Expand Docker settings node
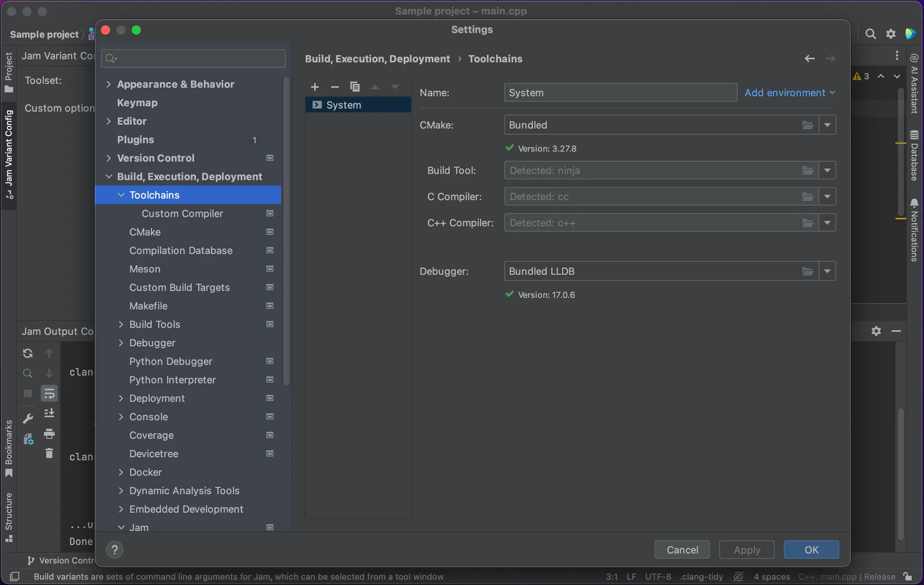The width and height of the screenshot is (924, 585). 120,473
